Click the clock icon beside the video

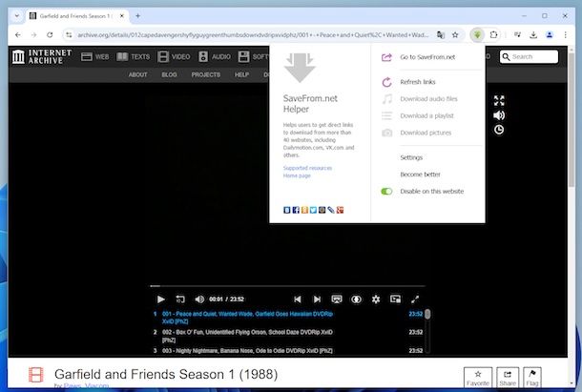[x=499, y=130]
